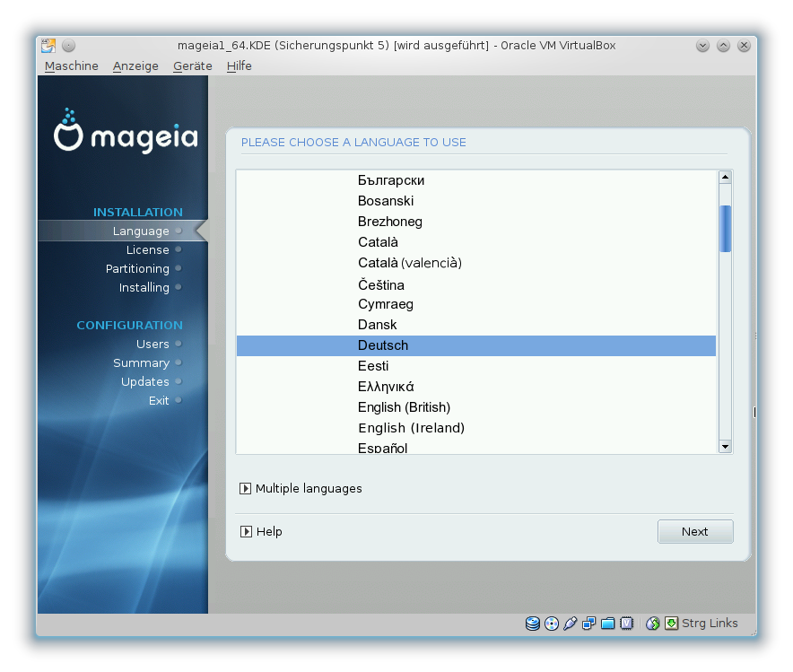The height and width of the screenshot is (672, 793).
Task: Open the Anzeige menu
Action: (x=135, y=66)
